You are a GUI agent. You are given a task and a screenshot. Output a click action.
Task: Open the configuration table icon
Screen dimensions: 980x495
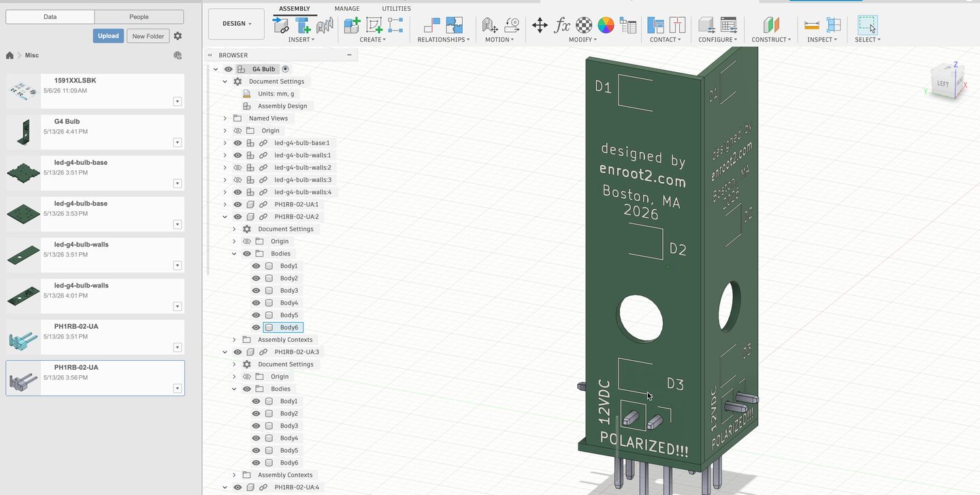[728, 25]
